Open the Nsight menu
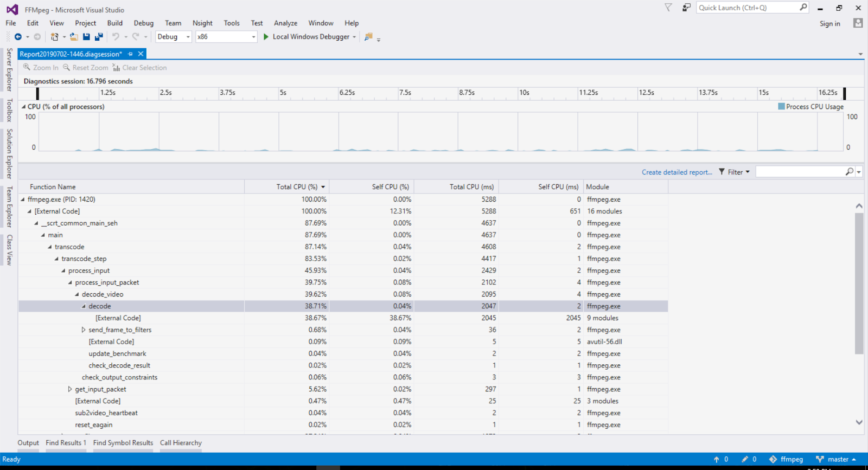This screenshot has width=868, height=470. (202, 23)
